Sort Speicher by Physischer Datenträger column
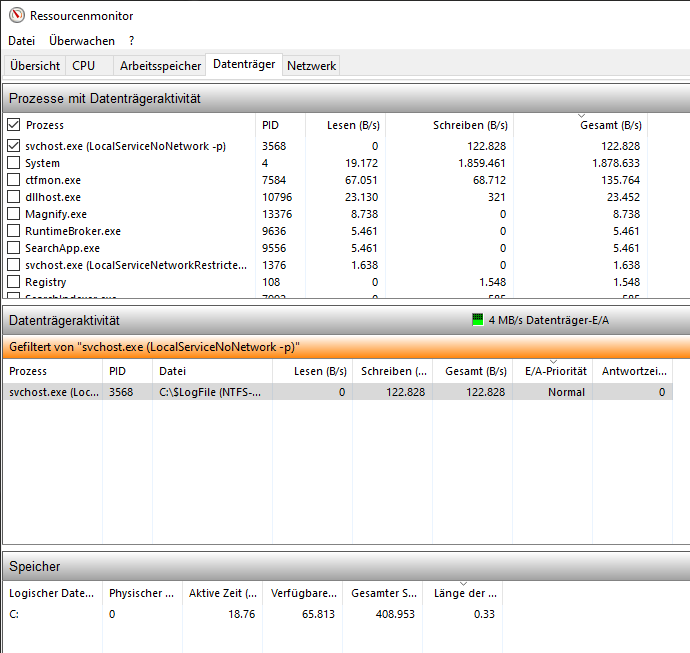Screen dimensions: 690x653 142,593
